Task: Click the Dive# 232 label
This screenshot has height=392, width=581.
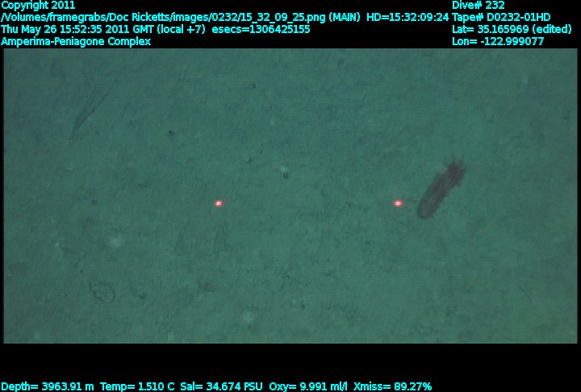Action: coord(478,5)
